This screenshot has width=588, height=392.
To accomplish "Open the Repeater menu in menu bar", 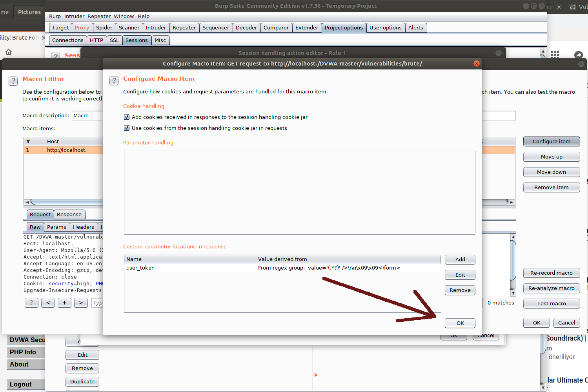I will [99, 16].
